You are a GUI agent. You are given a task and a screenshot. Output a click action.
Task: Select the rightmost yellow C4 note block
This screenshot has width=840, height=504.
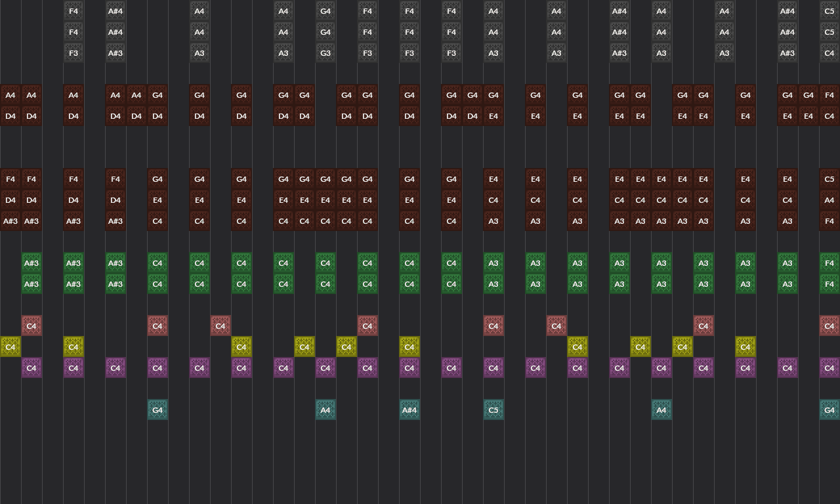tap(745, 347)
